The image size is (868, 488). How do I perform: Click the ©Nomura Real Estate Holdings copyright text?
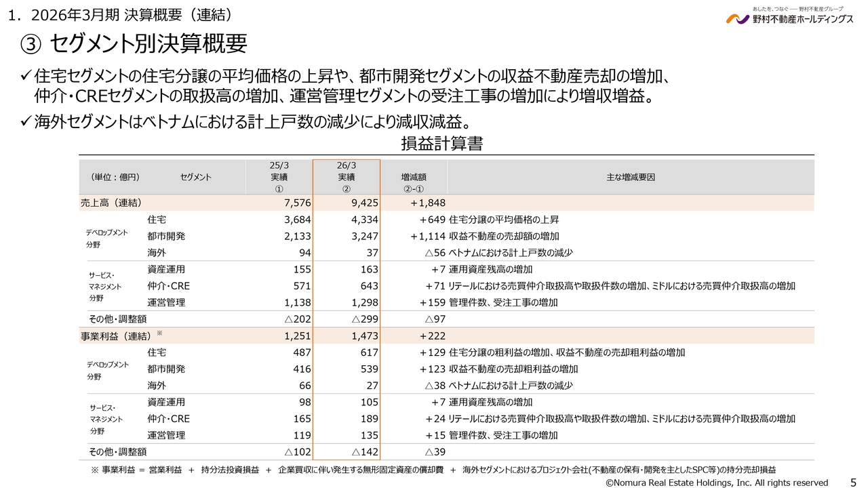point(716,482)
